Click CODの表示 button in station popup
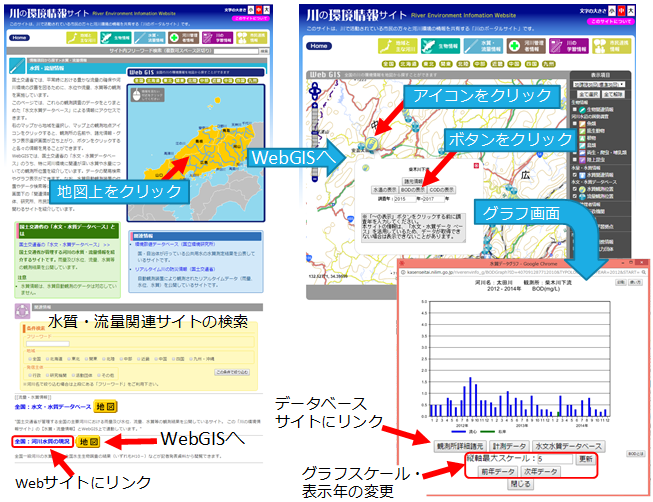This screenshot has width=653, height=502. coord(441,190)
